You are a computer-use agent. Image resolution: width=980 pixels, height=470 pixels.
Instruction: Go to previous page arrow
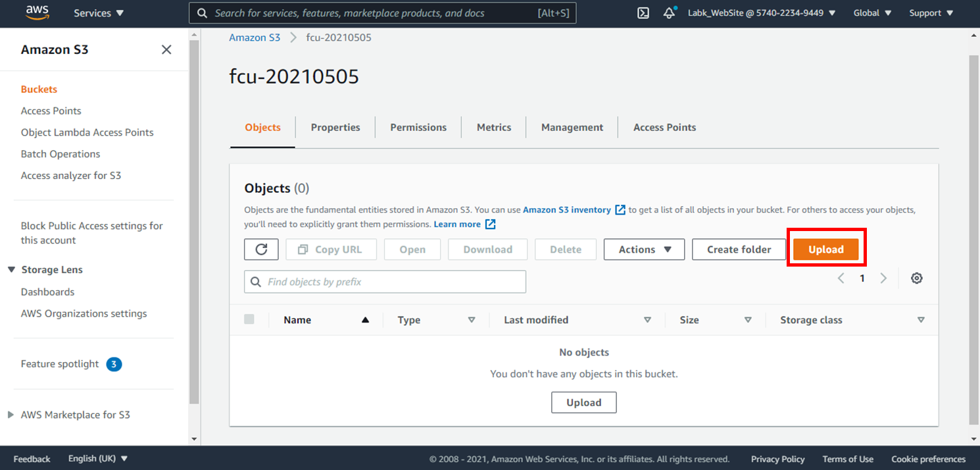[841, 278]
